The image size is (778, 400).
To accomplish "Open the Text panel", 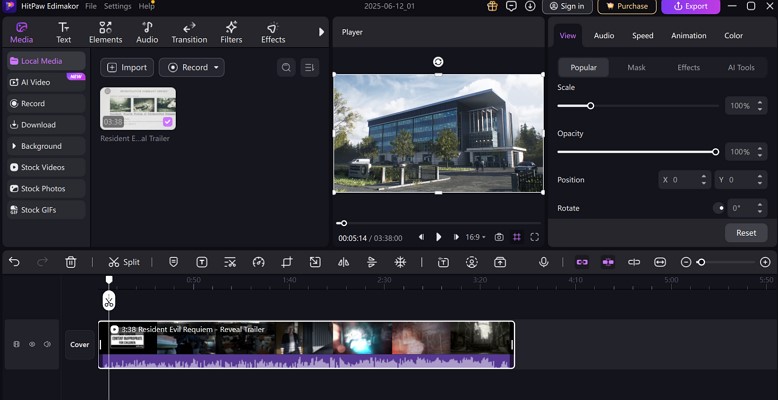I will coord(64,33).
